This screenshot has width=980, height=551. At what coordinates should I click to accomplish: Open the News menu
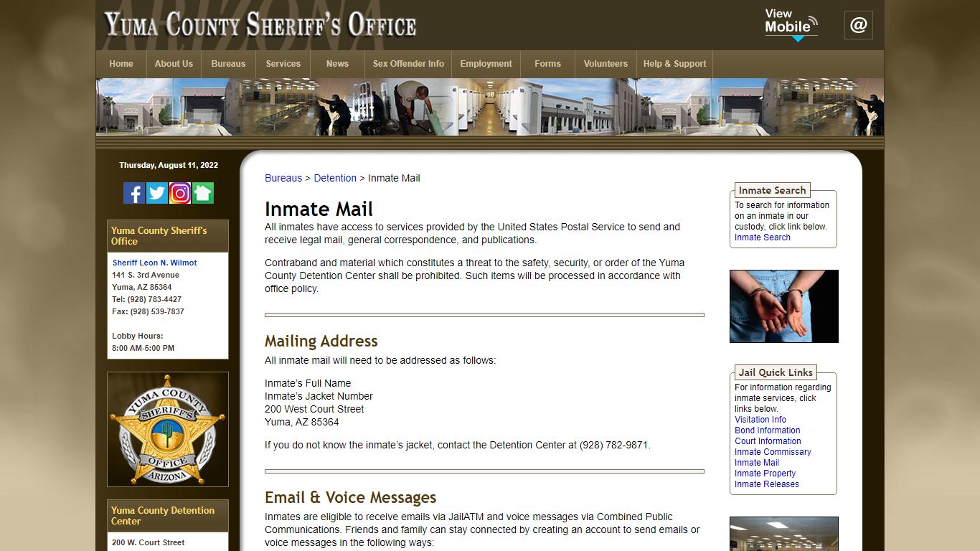338,64
